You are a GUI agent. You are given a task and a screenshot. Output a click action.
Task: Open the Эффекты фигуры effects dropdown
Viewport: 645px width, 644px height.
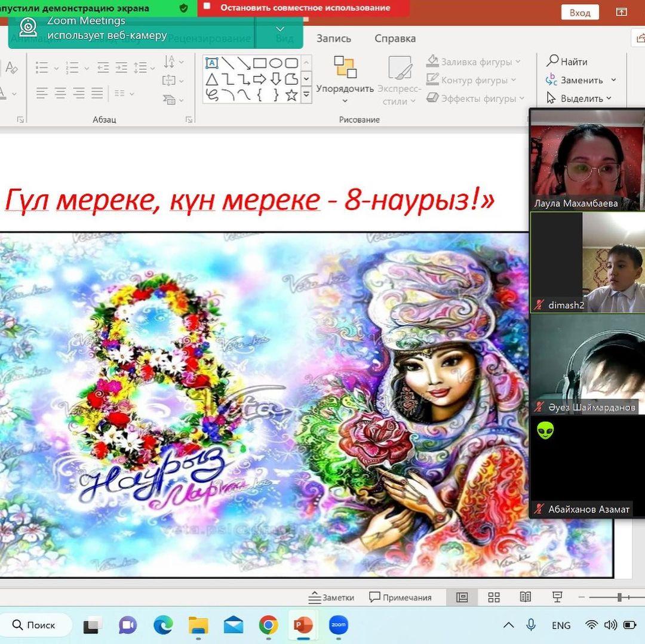475,98
